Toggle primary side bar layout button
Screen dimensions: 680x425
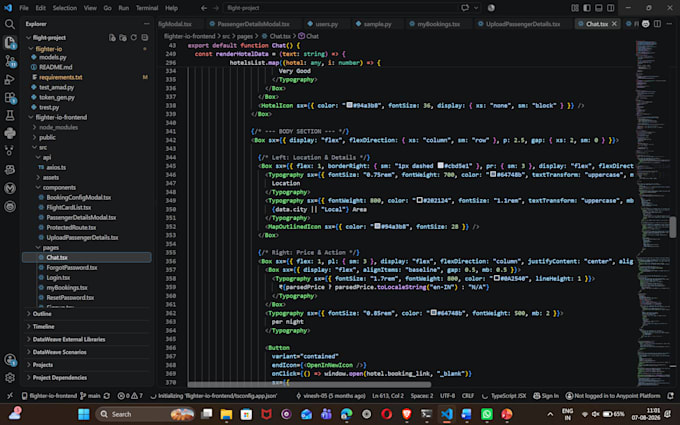(587, 8)
